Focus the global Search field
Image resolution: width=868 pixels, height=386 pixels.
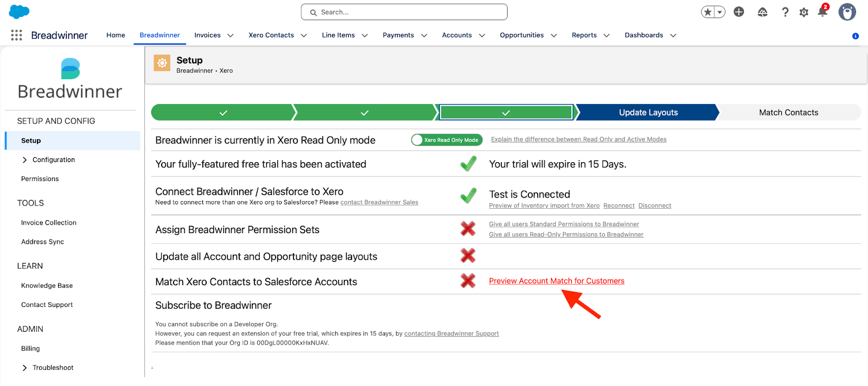pyautogui.click(x=404, y=12)
